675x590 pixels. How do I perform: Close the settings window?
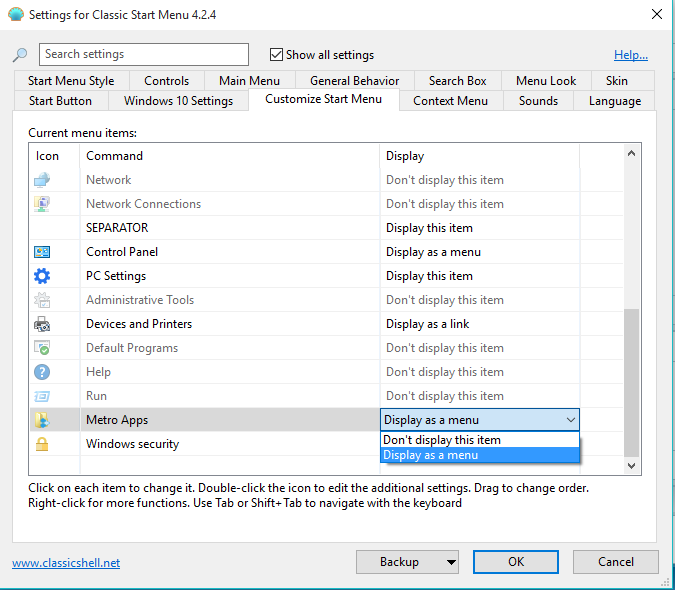656,14
